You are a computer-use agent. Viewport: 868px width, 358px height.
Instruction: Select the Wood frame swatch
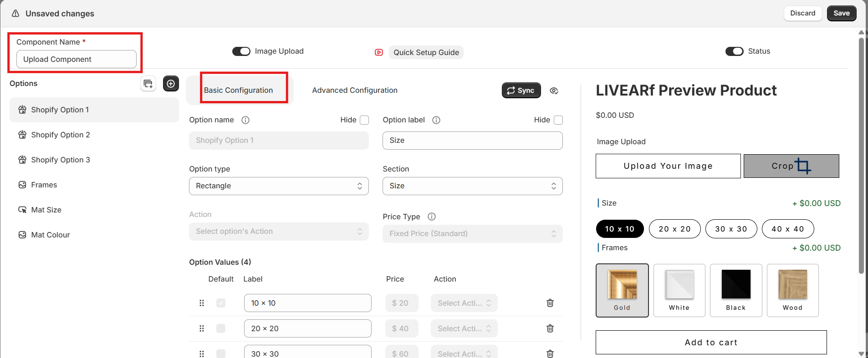tap(792, 290)
